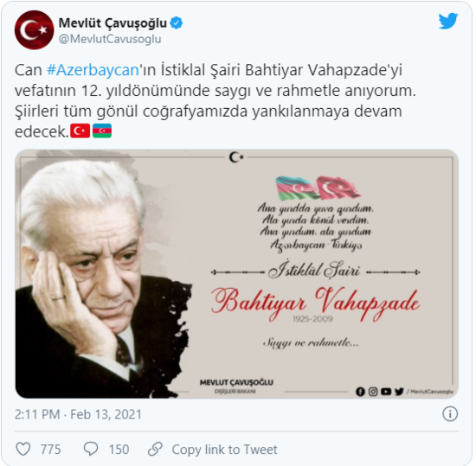Click the Twitter bird logo
476x466 pixels.
click(x=447, y=21)
